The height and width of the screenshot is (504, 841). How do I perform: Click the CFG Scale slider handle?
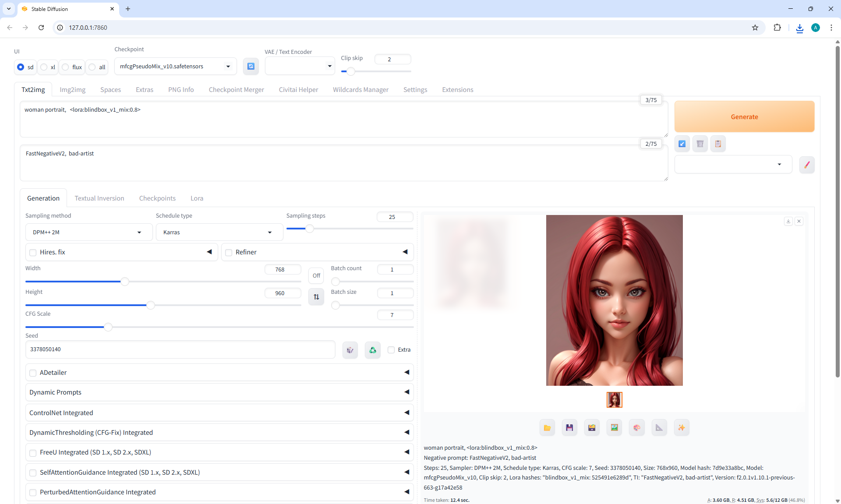click(x=108, y=327)
